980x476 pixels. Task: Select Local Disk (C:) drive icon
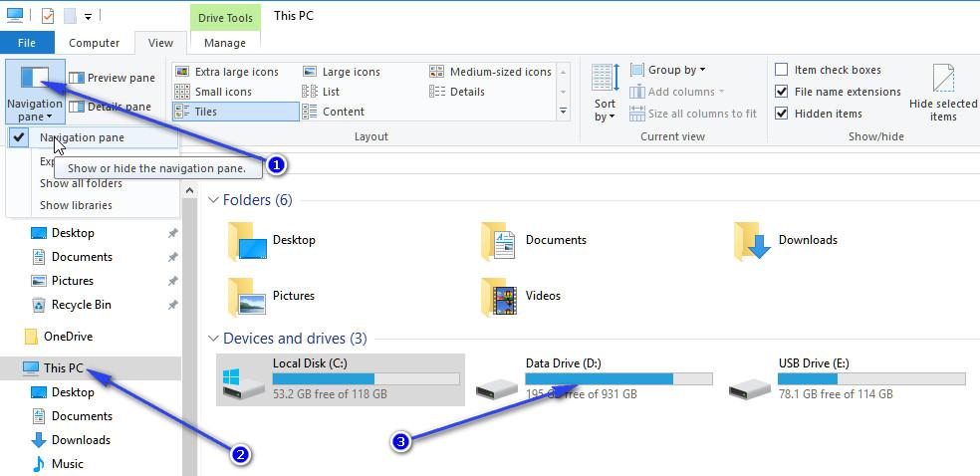coord(242,383)
